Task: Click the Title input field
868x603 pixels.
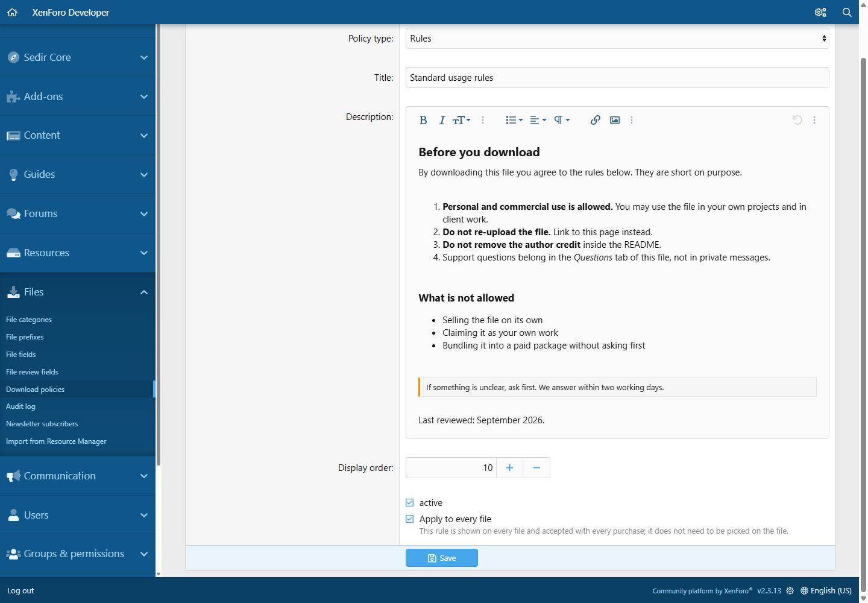Action: pos(617,78)
